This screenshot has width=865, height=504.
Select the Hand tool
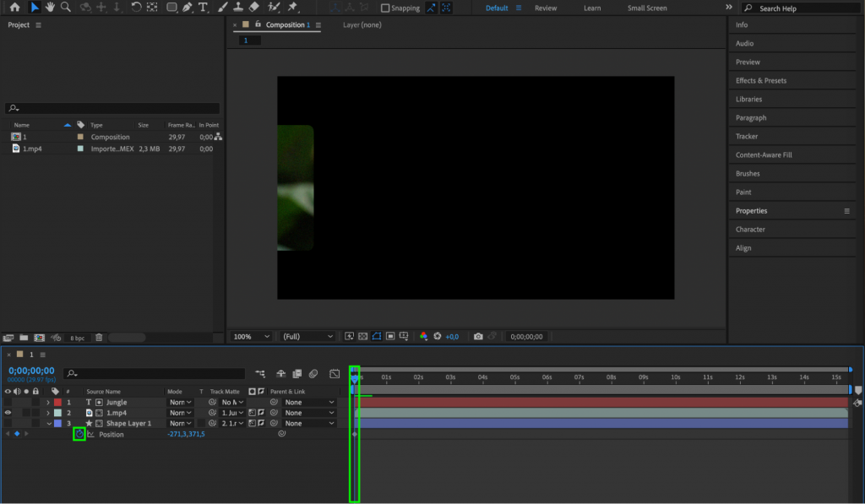49,8
